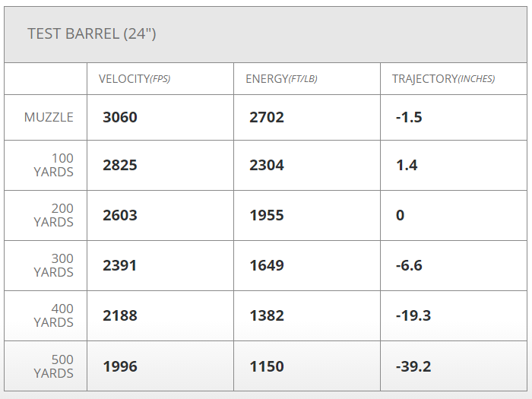Click velocity value 1996
This screenshot has width=532, height=399.
tap(120, 366)
